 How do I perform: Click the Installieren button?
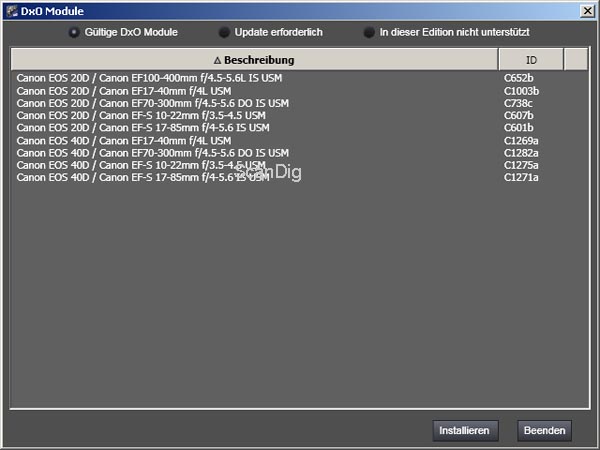(465, 430)
